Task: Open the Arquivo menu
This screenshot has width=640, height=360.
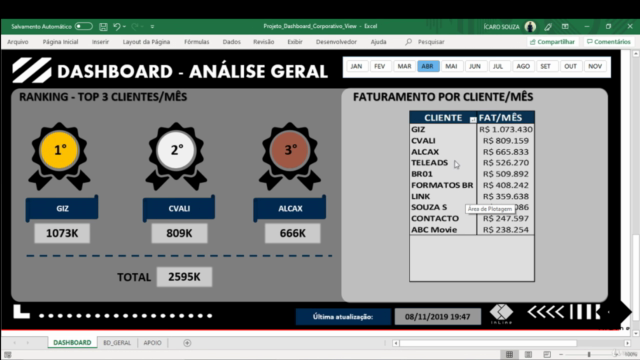Action: click(x=18, y=42)
